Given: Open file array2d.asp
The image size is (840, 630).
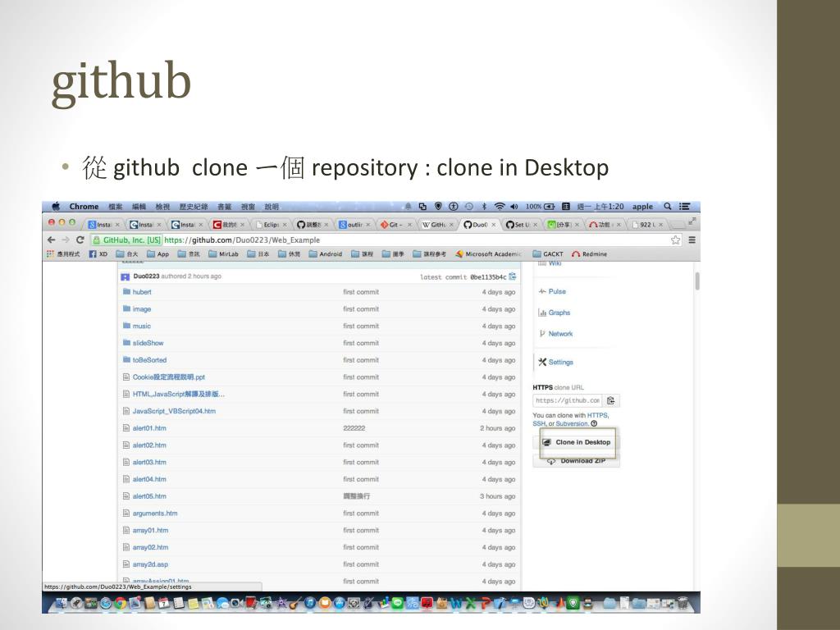Looking at the screenshot, I should click(x=151, y=564).
